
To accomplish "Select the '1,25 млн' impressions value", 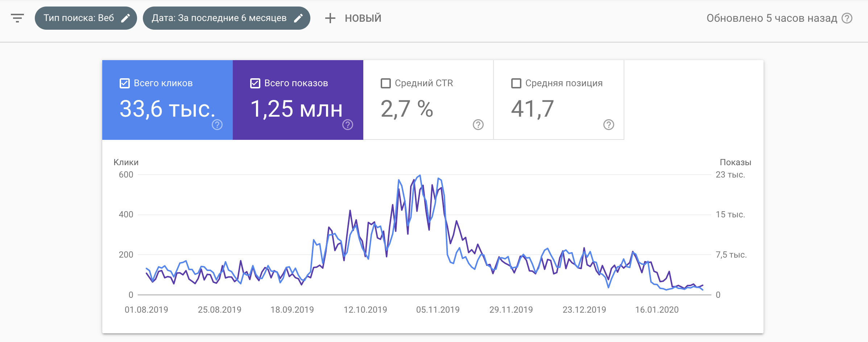I will [x=296, y=109].
